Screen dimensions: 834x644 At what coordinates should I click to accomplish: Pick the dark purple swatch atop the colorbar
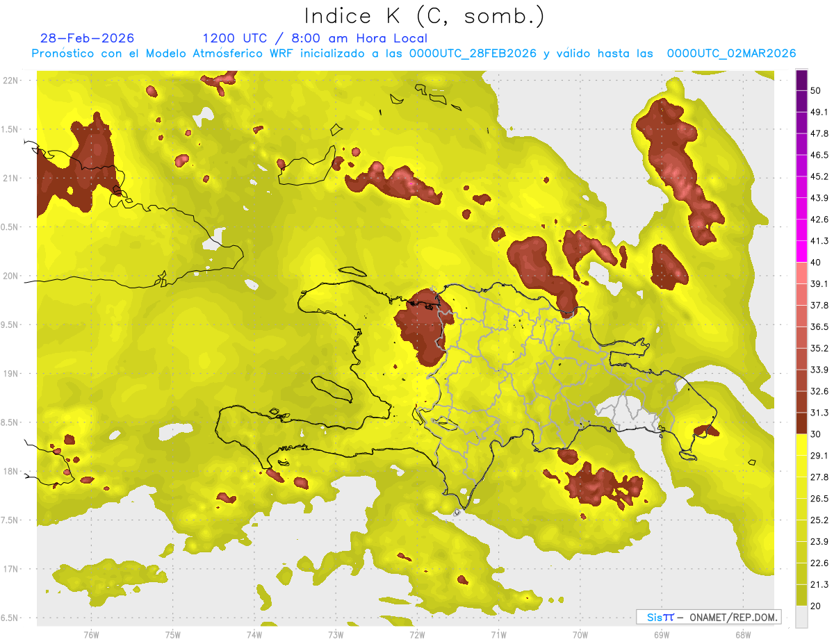click(801, 81)
